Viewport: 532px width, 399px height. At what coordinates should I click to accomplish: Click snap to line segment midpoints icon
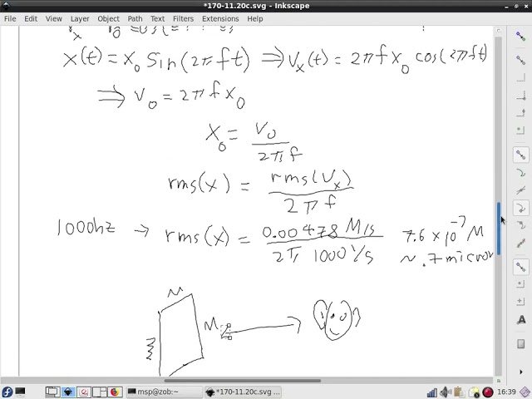pos(521,244)
